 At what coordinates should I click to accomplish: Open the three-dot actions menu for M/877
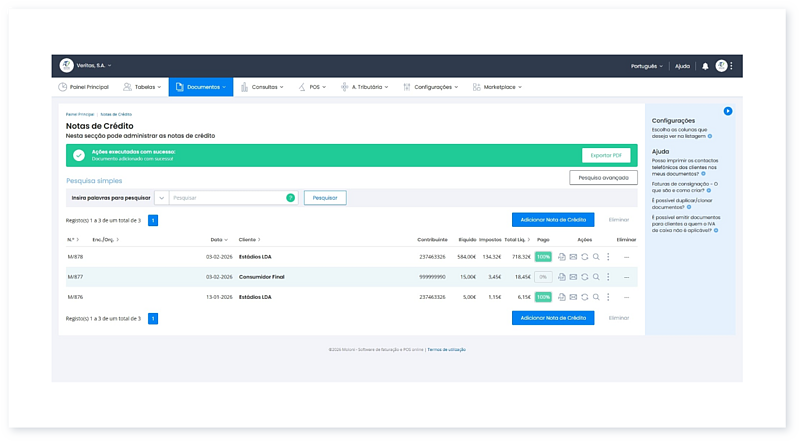point(608,276)
